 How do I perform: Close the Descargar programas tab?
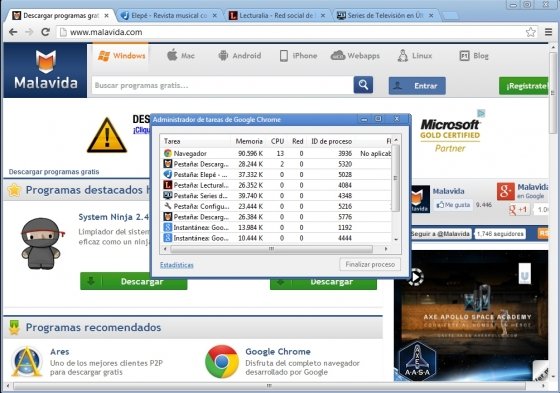106,16
